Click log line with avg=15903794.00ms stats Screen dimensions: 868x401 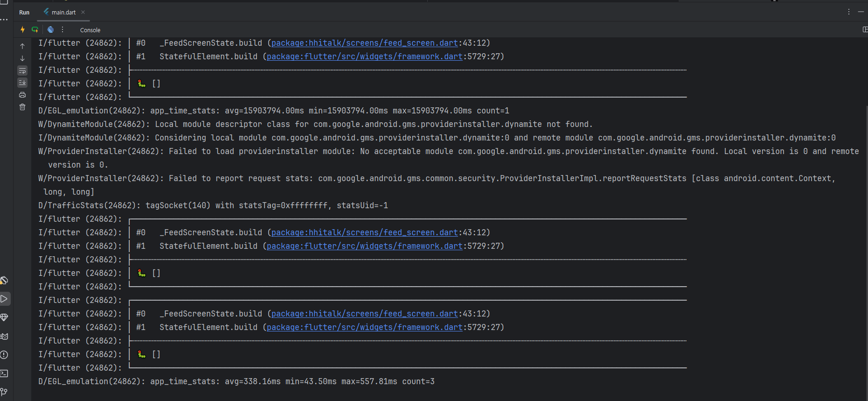pos(274,111)
